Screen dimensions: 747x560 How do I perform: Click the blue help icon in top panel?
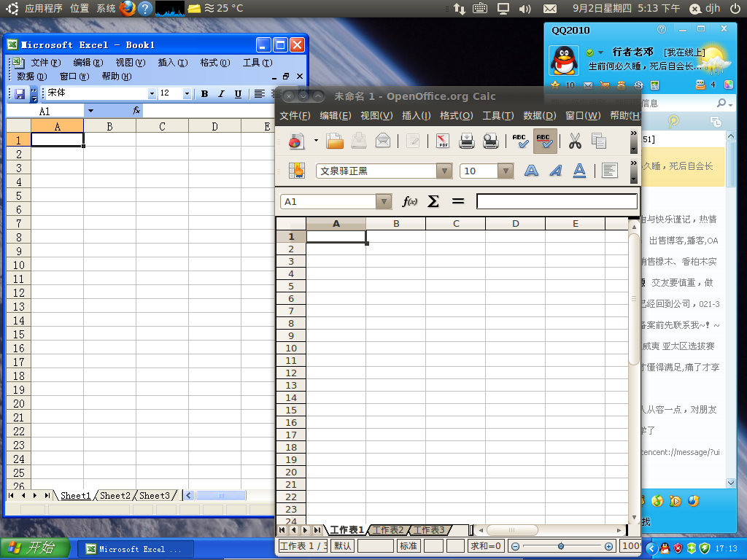pos(145,8)
